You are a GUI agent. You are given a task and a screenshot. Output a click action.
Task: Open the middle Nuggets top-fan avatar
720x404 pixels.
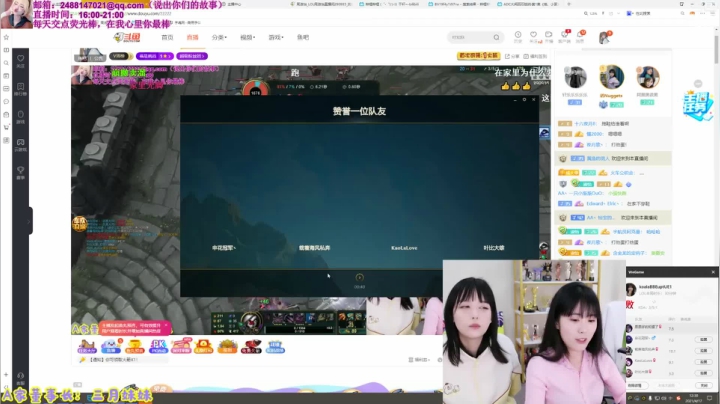[611, 77]
